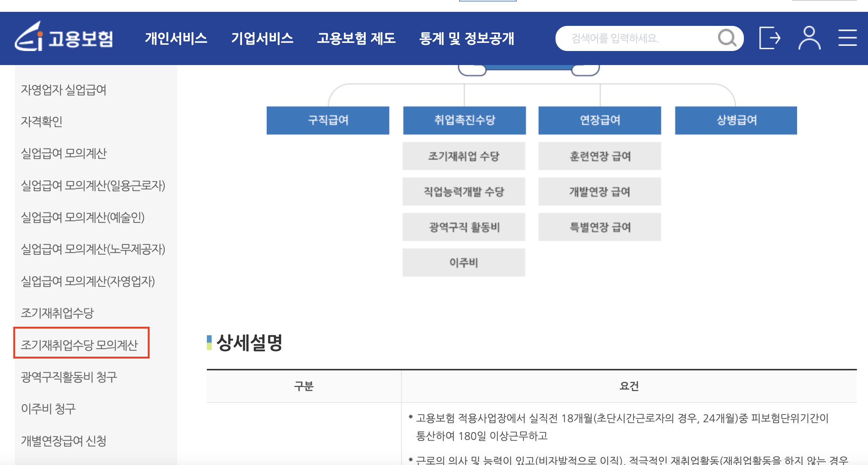Open the hamburger menu icon
The image size is (868, 465).
847,38
